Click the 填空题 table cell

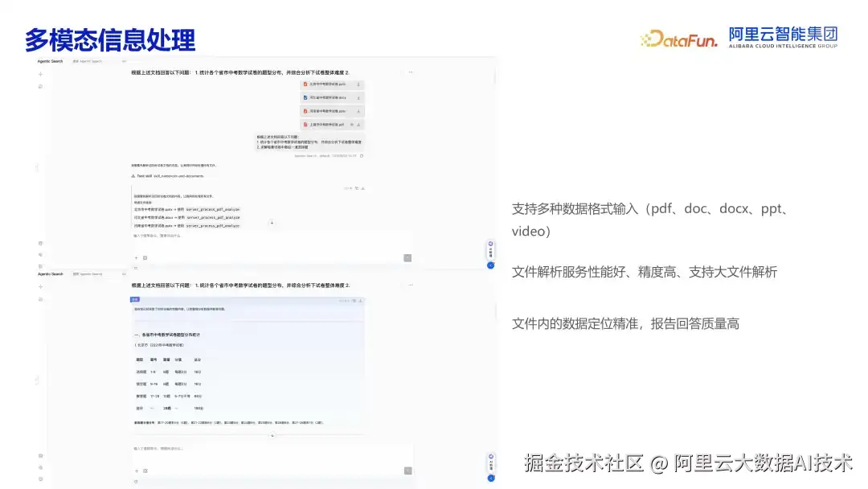(x=141, y=384)
